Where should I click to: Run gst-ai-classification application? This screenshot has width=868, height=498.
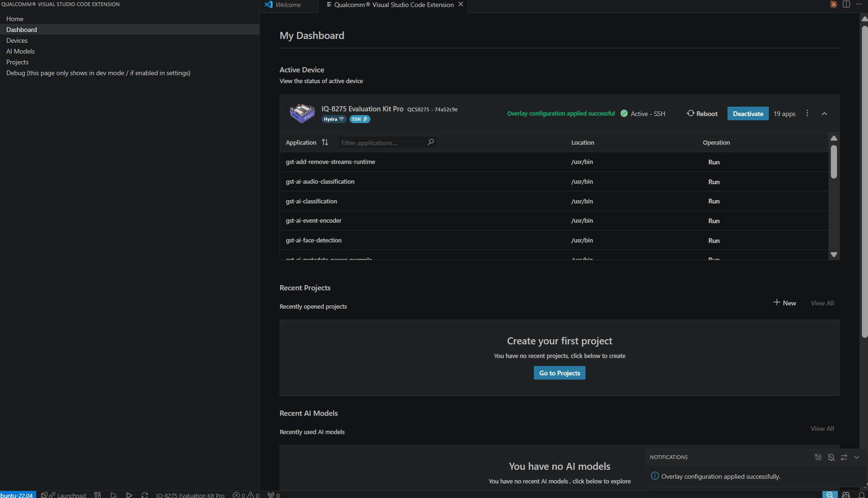[714, 201]
